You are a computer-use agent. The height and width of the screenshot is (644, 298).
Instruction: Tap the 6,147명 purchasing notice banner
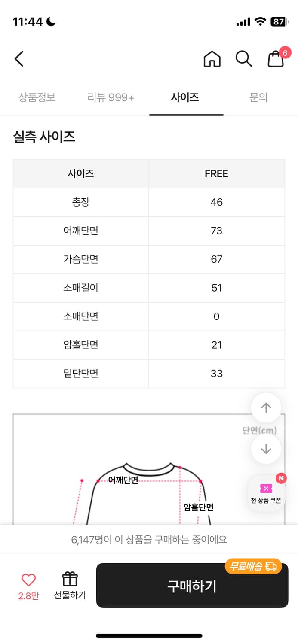pos(149,540)
